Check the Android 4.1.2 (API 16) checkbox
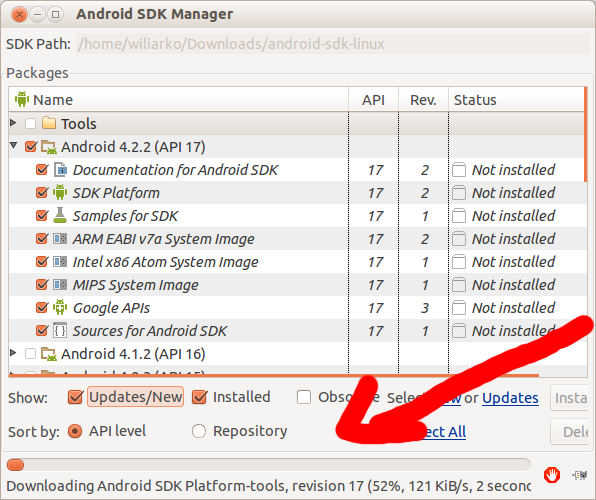This screenshot has width=596, height=500. [30, 354]
